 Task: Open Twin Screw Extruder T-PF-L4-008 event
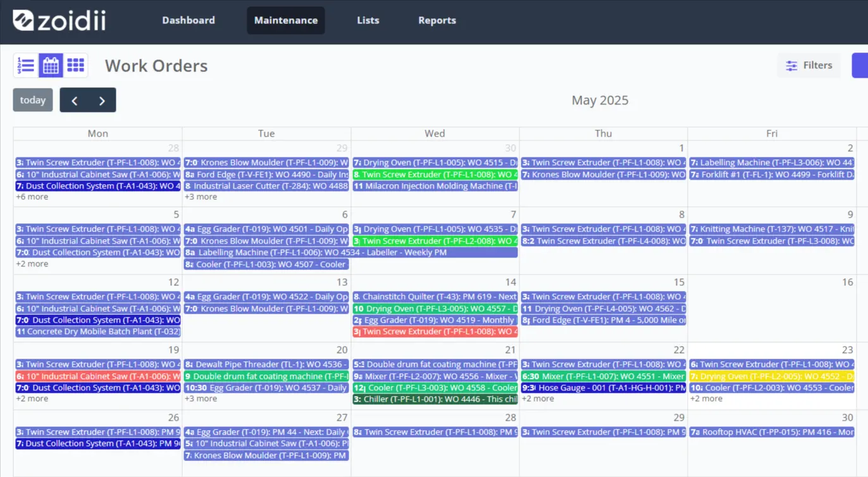(x=604, y=241)
